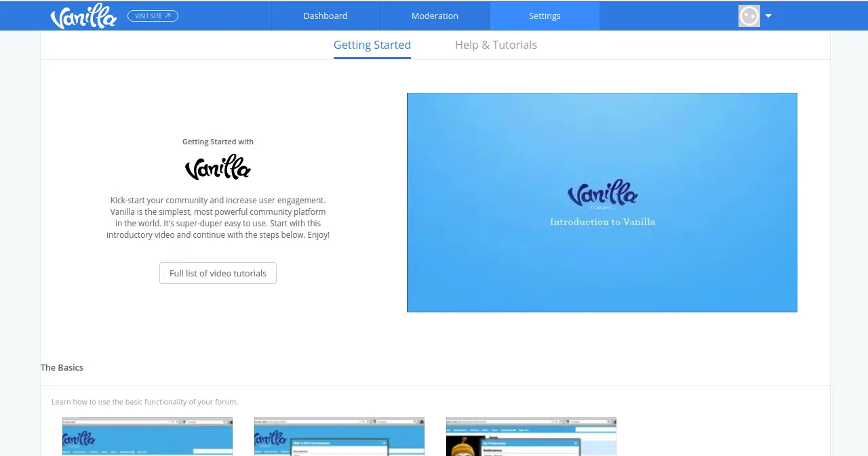Switch to Getting Started tab
This screenshot has height=456, width=868.
point(372,45)
